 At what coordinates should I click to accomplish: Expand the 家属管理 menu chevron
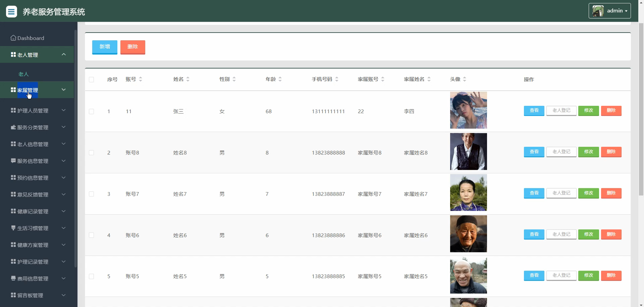[64, 90]
